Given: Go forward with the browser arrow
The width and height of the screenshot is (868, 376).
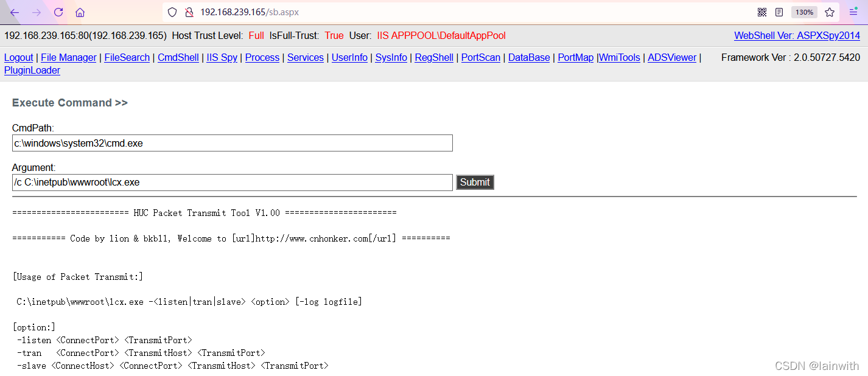Looking at the screenshot, I should point(37,12).
